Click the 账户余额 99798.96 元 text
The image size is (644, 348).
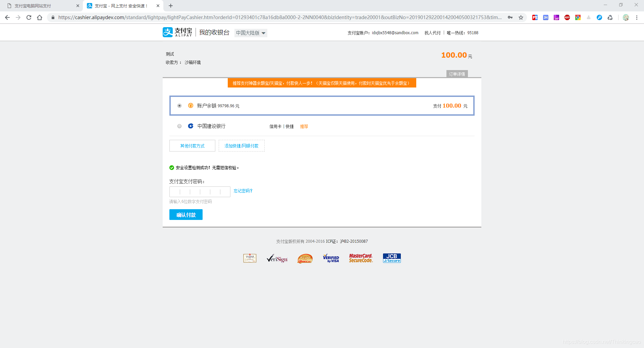pos(218,106)
